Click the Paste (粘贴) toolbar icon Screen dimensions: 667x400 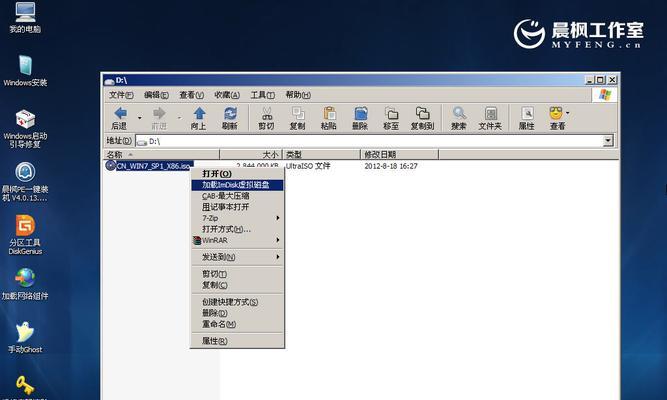(x=329, y=113)
